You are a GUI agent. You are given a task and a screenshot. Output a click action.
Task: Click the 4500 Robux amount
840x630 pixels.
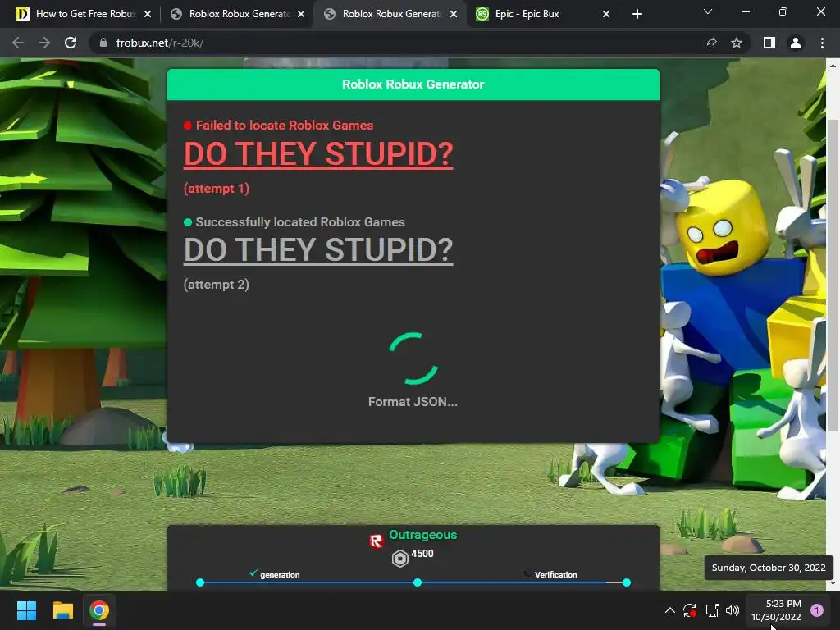[x=422, y=554]
